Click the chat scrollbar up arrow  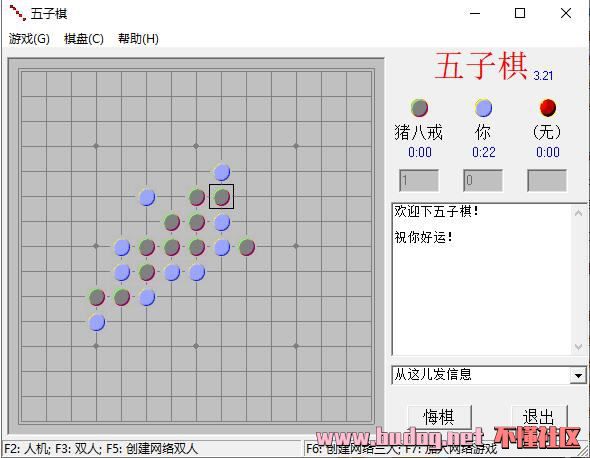pyautogui.click(x=578, y=213)
